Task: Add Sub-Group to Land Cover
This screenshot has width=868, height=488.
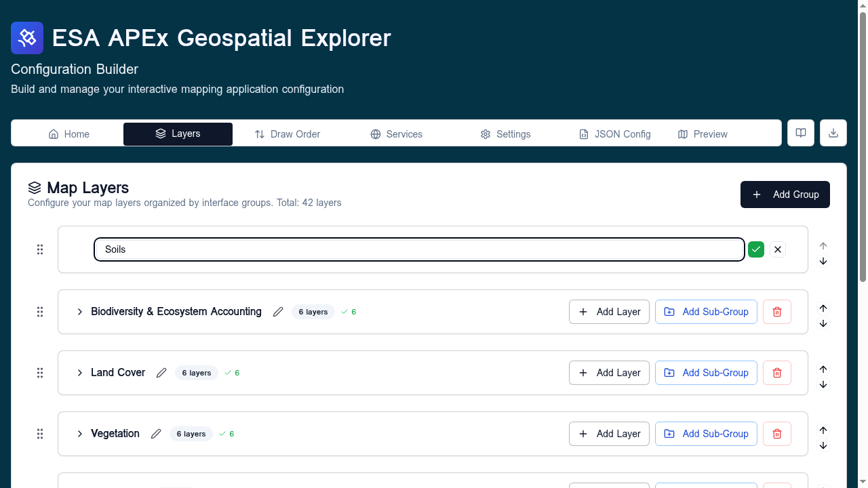Action: pos(706,373)
